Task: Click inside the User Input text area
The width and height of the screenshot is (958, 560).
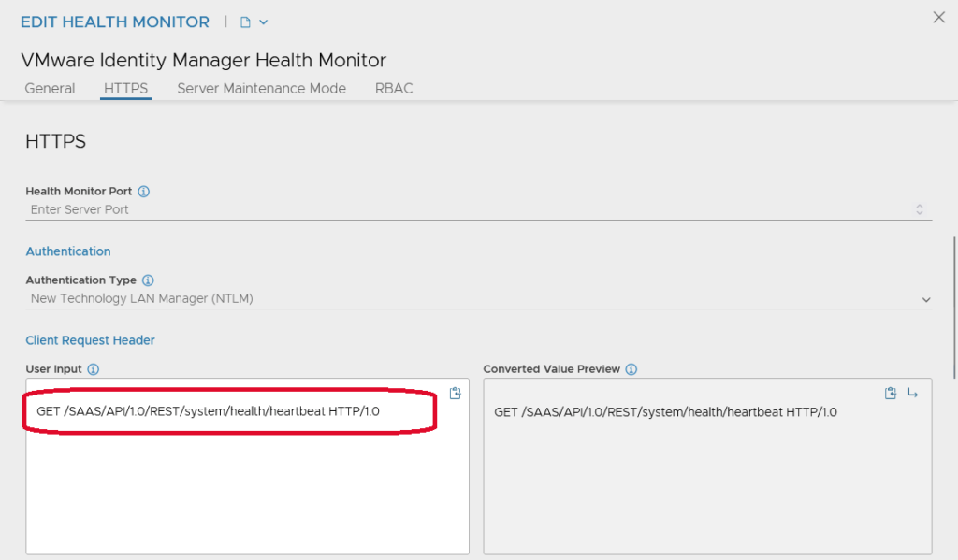Action: pyautogui.click(x=247, y=486)
